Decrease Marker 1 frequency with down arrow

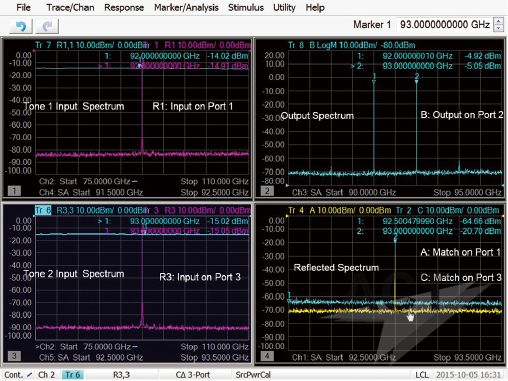pos(498,28)
